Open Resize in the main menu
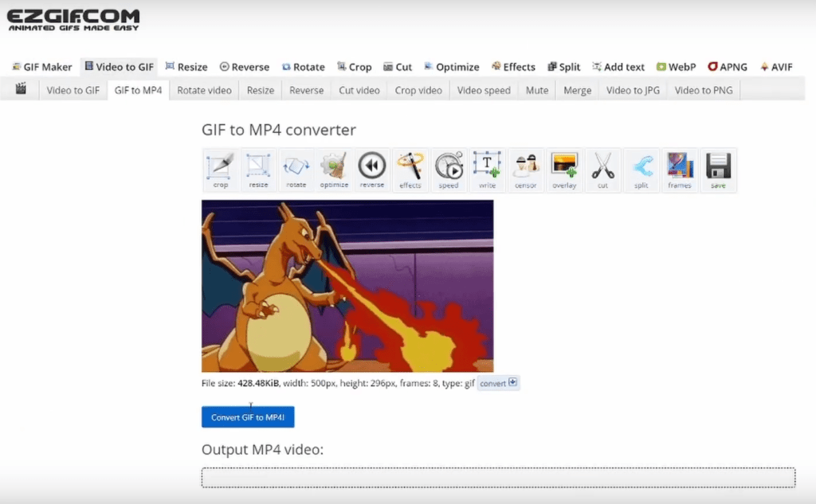Image resolution: width=816 pixels, height=504 pixels. [x=186, y=67]
